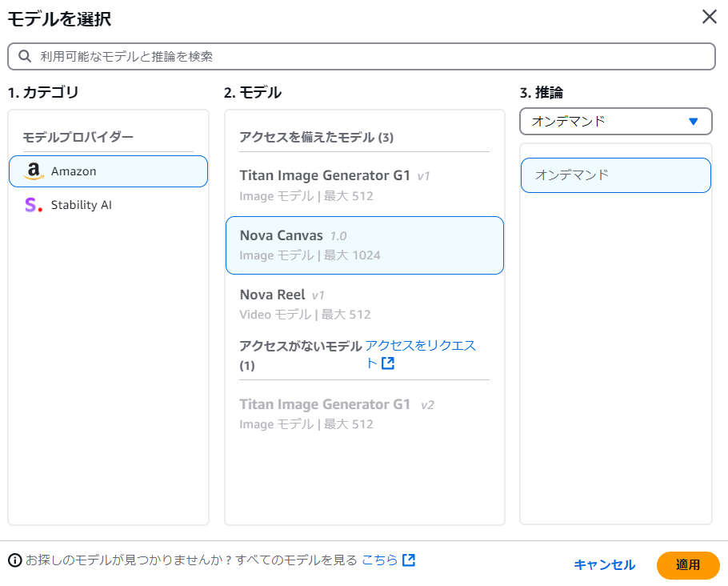Click the アクセスを備えたモデル (3) heading
The height and width of the screenshot is (586, 728).
[316, 137]
